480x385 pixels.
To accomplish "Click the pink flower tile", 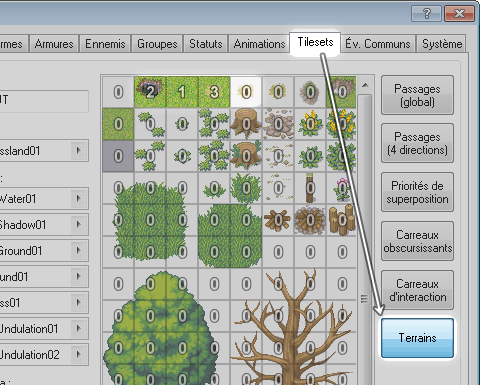I will (x=341, y=188).
